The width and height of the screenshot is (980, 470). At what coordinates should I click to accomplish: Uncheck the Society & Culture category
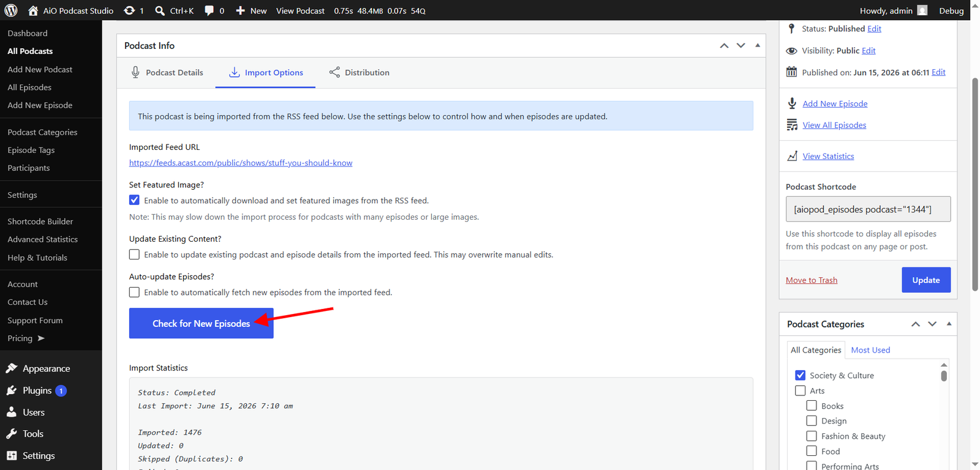[800, 375]
